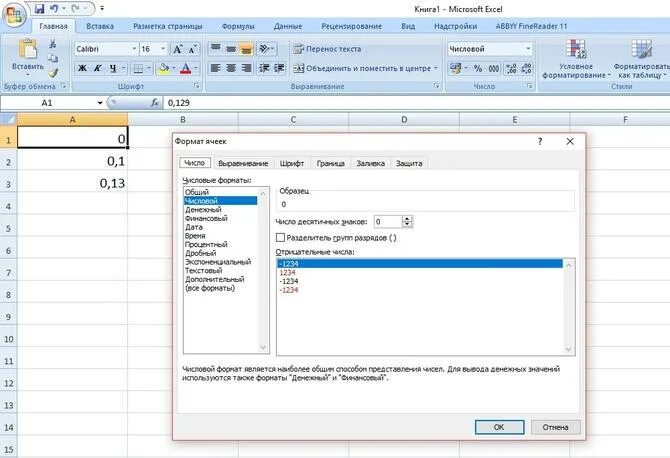Click the Format Painter brush icon
Image resolution: width=670 pixels, height=458 pixels.
pyautogui.click(x=53, y=73)
